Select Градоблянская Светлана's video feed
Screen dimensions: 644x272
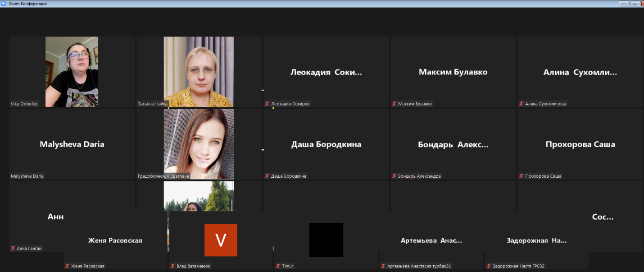pos(199,144)
